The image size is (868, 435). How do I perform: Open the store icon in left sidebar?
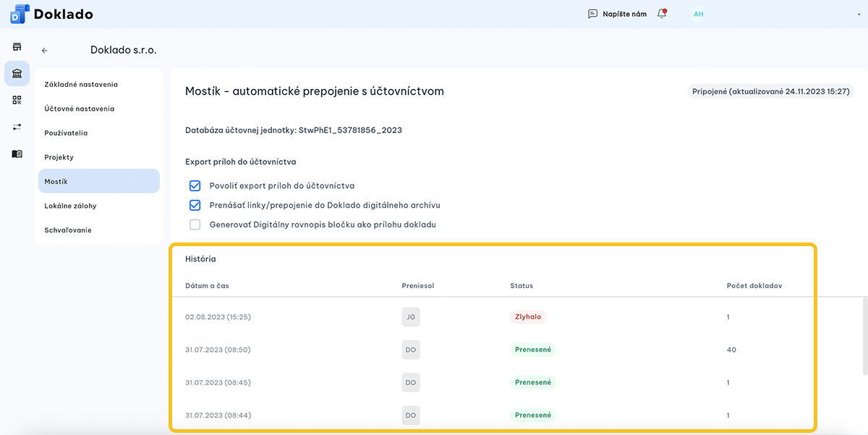coord(17,47)
